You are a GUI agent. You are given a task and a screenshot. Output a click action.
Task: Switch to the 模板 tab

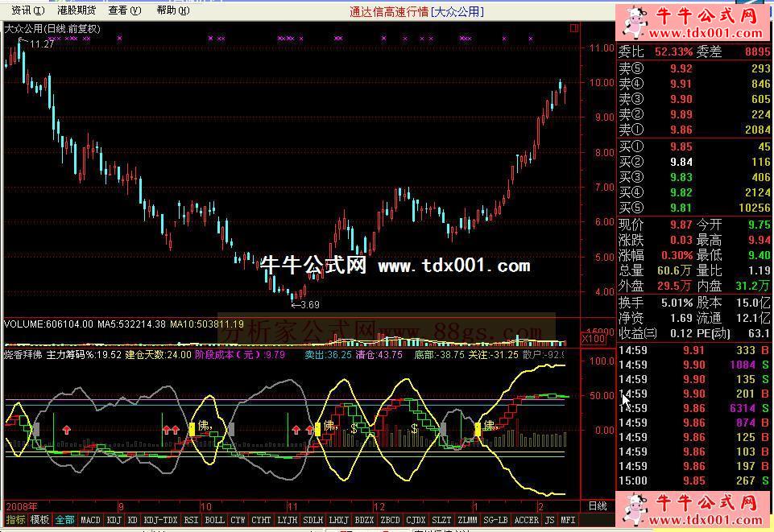[39, 520]
